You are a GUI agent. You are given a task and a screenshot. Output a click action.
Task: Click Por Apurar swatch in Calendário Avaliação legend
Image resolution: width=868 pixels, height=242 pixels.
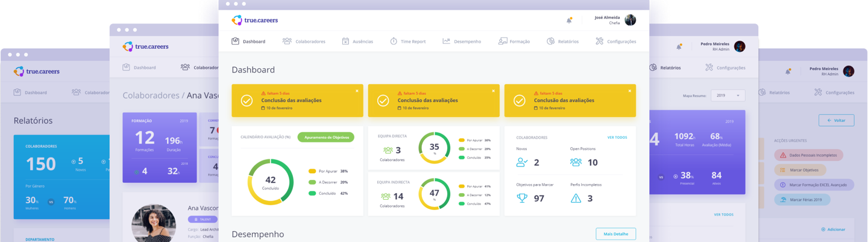pyautogui.click(x=312, y=171)
